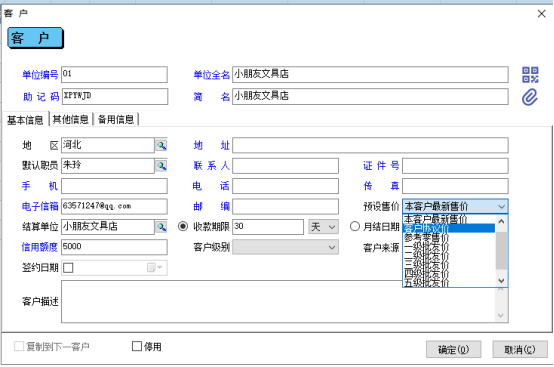
Task: Click the price list scrollbar thumb
Action: point(501,251)
